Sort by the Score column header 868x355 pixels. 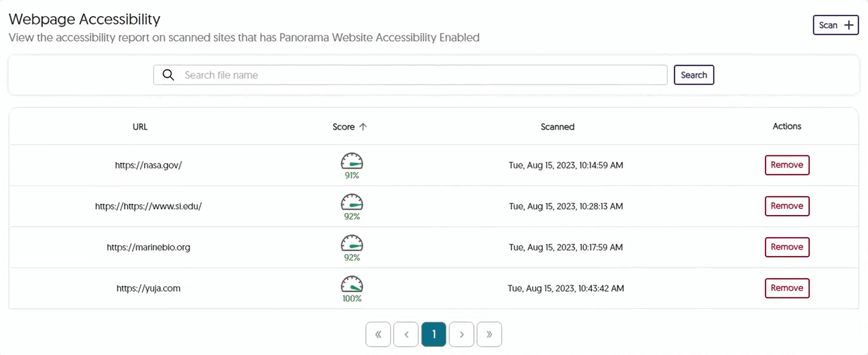350,127
